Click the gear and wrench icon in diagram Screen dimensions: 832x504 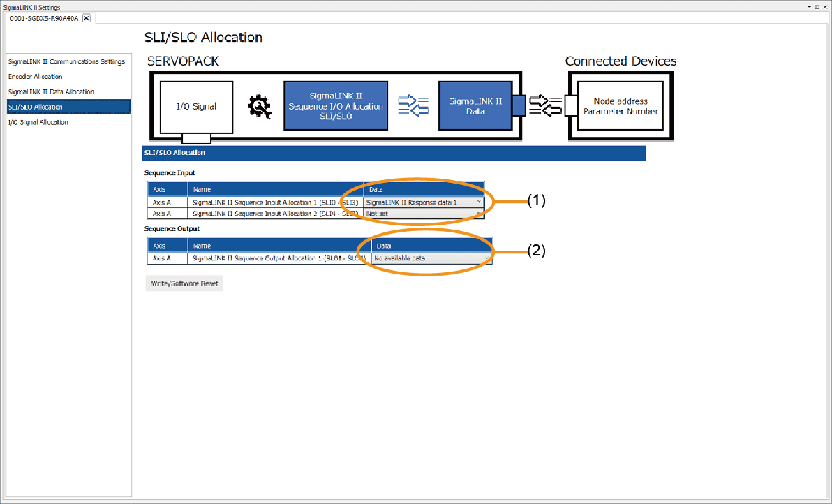click(260, 106)
